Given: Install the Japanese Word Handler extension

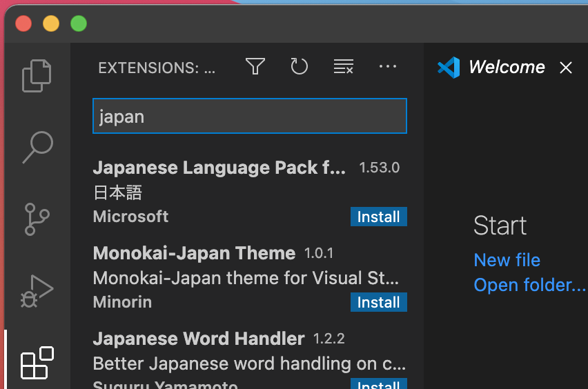Looking at the screenshot, I should click(x=379, y=383).
